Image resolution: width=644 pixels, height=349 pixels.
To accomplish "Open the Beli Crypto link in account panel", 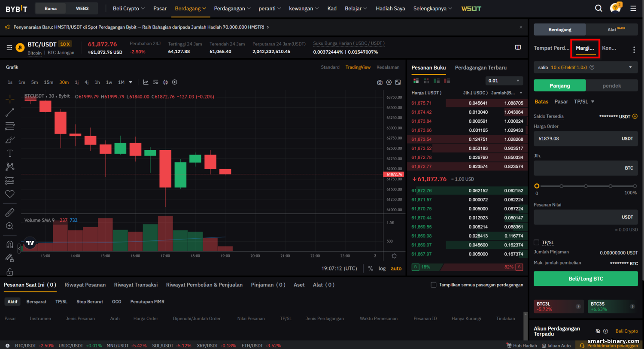I will click(626, 331).
